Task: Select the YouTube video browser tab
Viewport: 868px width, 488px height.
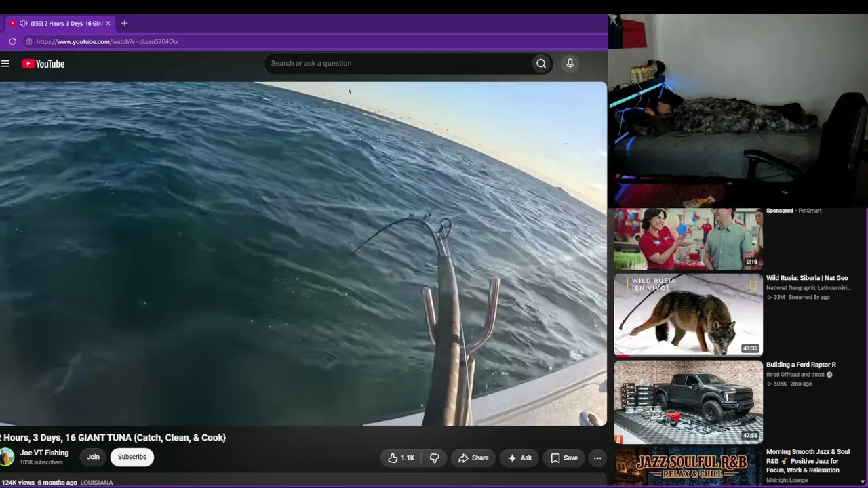Action: [x=61, y=23]
